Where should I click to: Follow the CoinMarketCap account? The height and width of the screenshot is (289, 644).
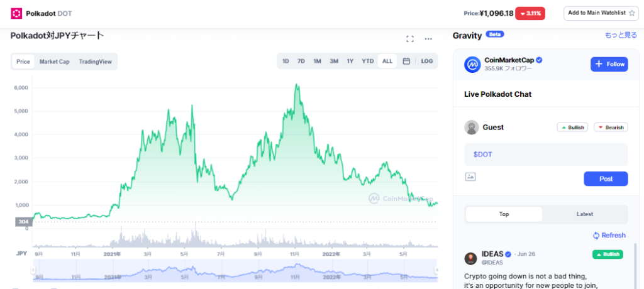pos(609,64)
